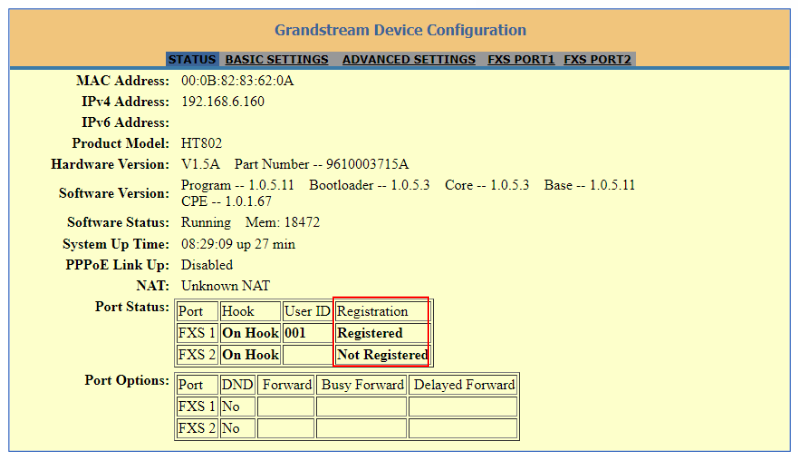Click the FXS 1 cell in Port Status table
Screen dimensions: 798x460
tap(197, 333)
